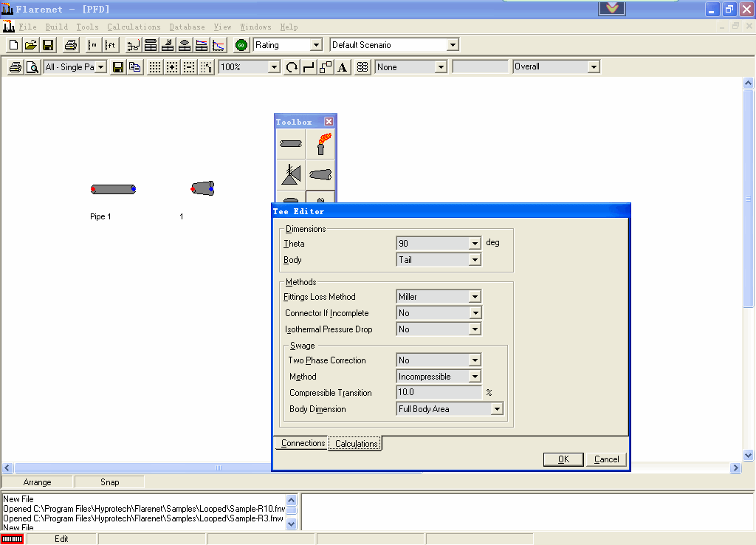Open a file with the folder icon
Image resolution: width=756 pixels, height=545 pixels.
tap(31, 45)
